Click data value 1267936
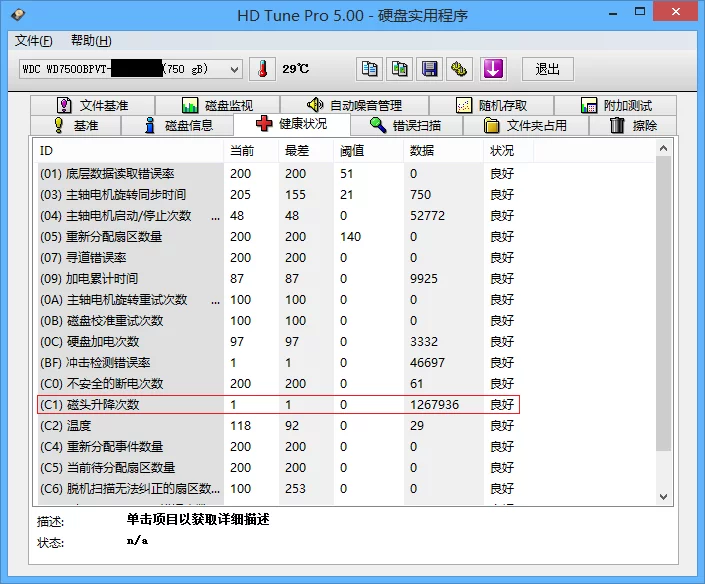The height and width of the screenshot is (584, 705). click(434, 405)
